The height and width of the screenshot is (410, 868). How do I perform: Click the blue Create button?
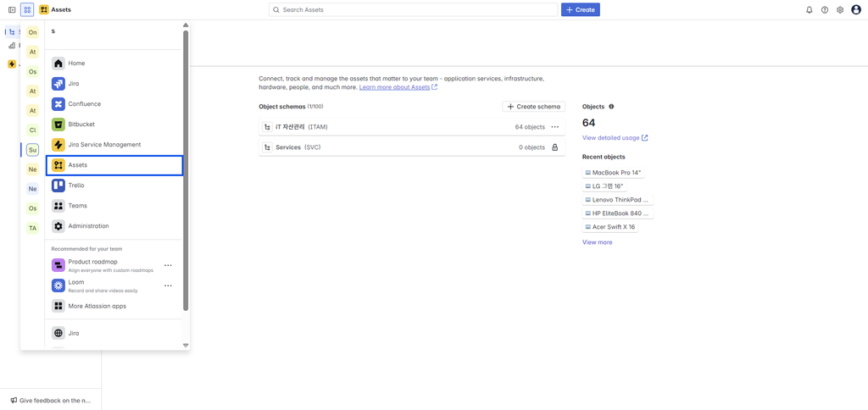(580, 10)
